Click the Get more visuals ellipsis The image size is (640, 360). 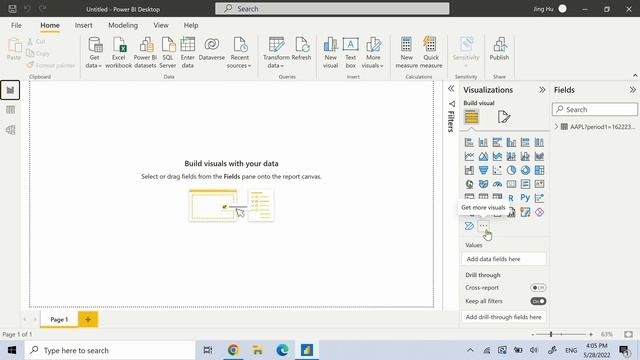(483, 226)
